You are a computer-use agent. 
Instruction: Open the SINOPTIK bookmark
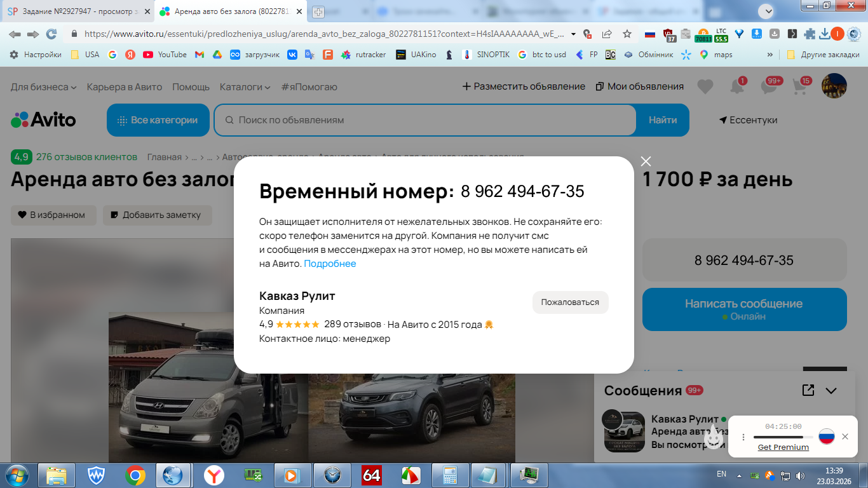coord(486,55)
